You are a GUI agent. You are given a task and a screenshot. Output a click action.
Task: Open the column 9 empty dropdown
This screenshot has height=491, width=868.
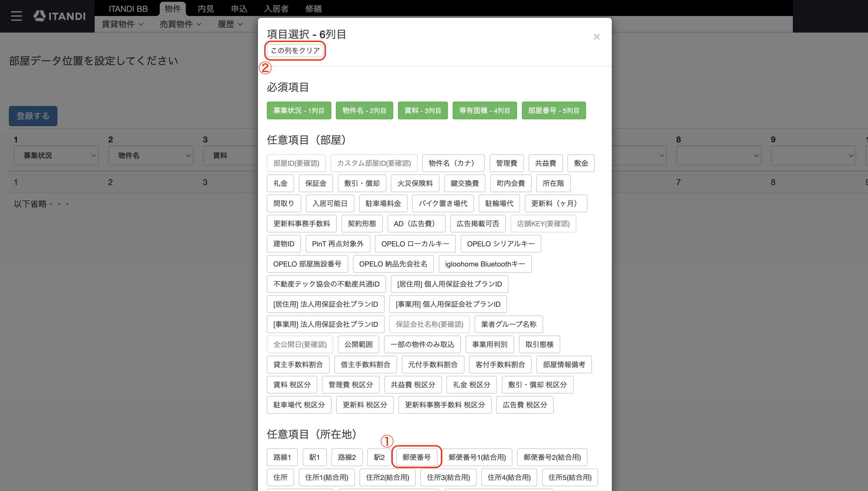(813, 155)
